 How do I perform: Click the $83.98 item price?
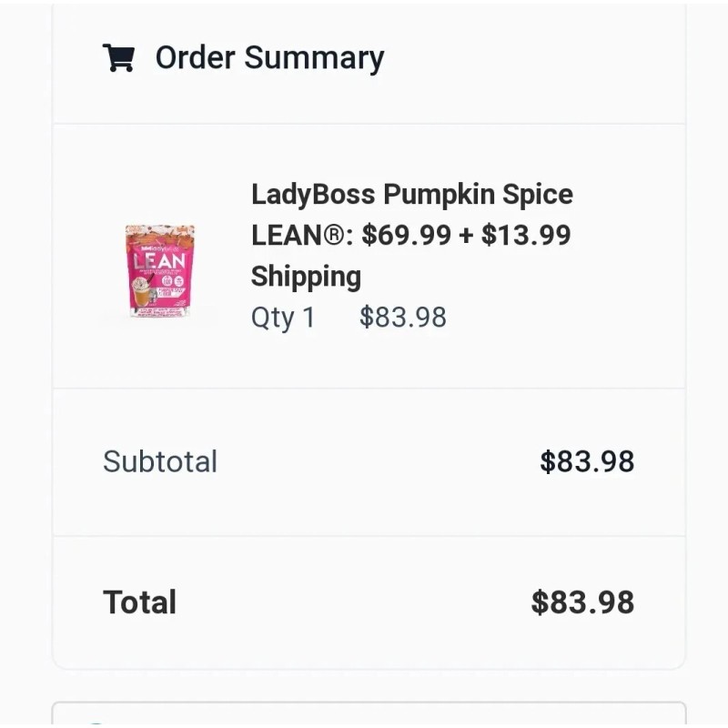403,317
